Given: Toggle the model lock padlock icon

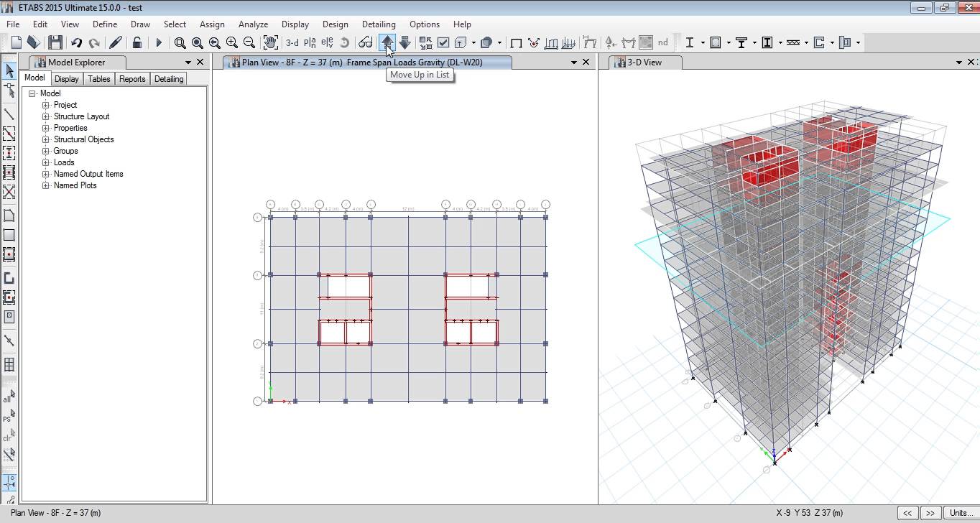Looking at the screenshot, I should coord(137,43).
